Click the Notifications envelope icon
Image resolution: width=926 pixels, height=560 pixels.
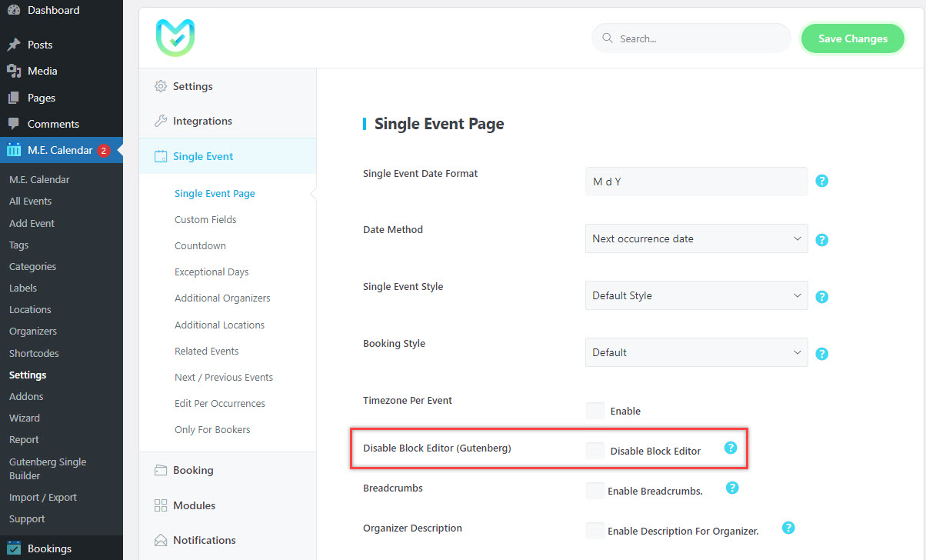click(x=161, y=540)
